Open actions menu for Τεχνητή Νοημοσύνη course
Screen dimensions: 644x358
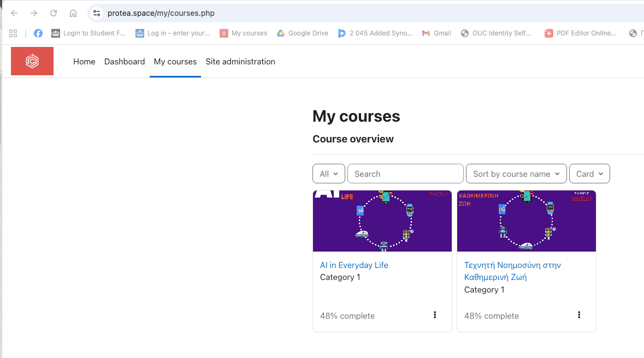pyautogui.click(x=579, y=315)
